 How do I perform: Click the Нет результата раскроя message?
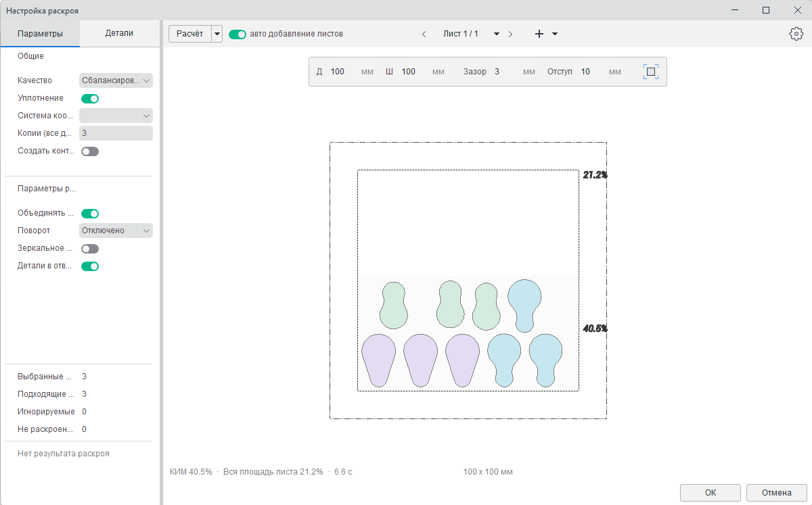[64, 454]
